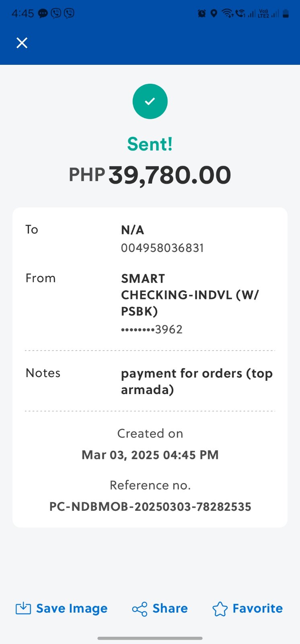
Task: Select the reference number PC-NDBMOB-20250303-78282535
Action: 150,506
